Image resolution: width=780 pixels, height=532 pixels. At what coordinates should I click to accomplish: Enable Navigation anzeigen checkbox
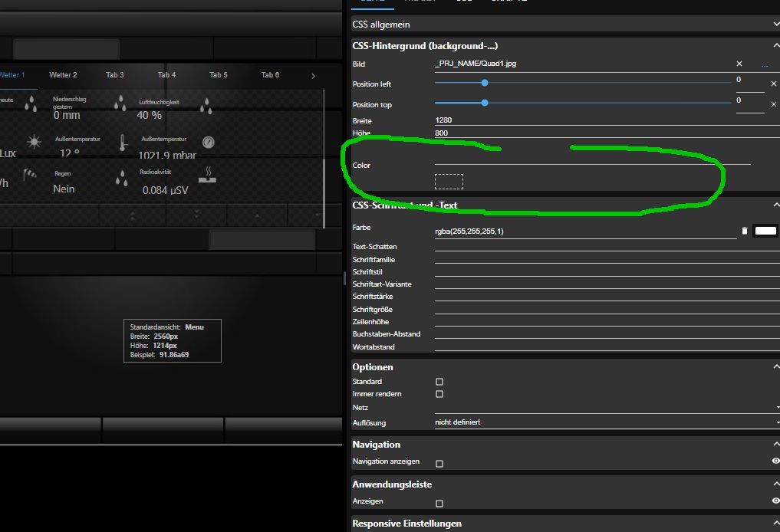coord(439,464)
